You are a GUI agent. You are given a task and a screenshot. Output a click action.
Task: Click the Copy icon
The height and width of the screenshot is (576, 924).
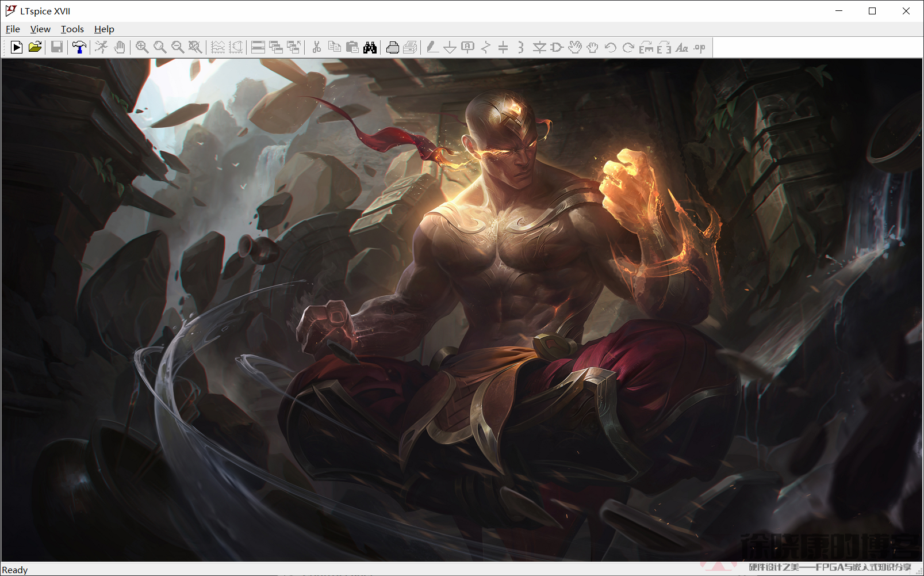pyautogui.click(x=334, y=47)
